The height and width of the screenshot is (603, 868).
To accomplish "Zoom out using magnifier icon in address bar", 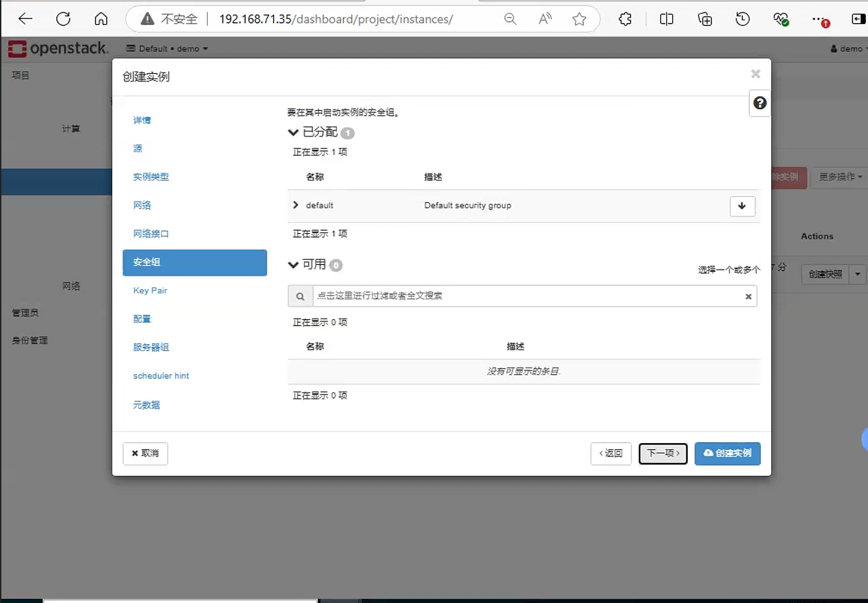I will point(510,19).
